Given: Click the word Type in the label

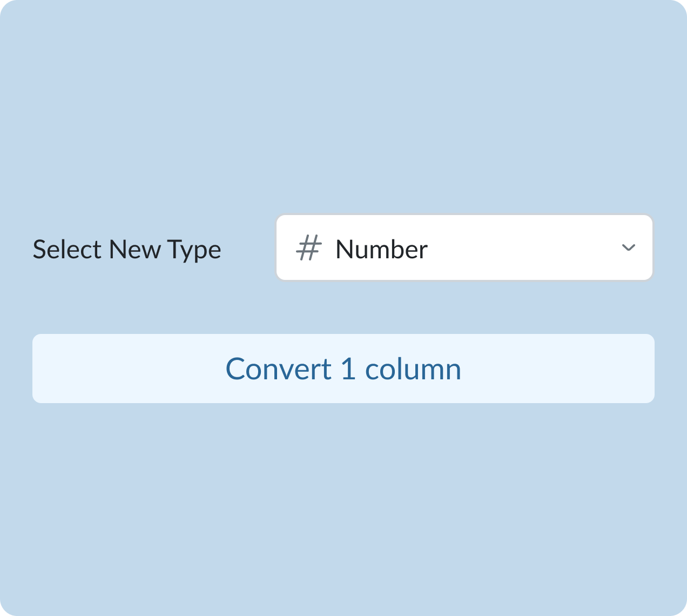Looking at the screenshot, I should pyautogui.click(x=194, y=250).
